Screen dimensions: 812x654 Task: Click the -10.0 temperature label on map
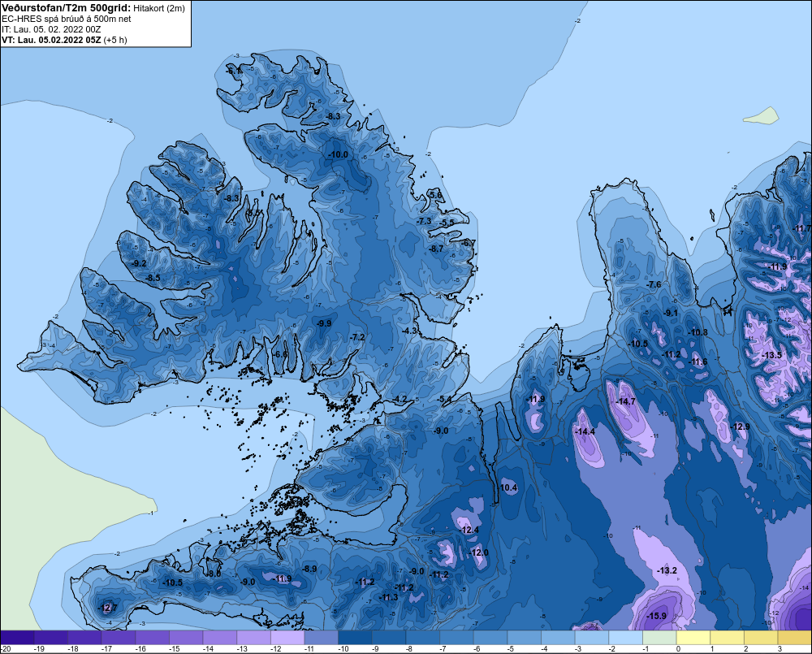pyautogui.click(x=338, y=154)
